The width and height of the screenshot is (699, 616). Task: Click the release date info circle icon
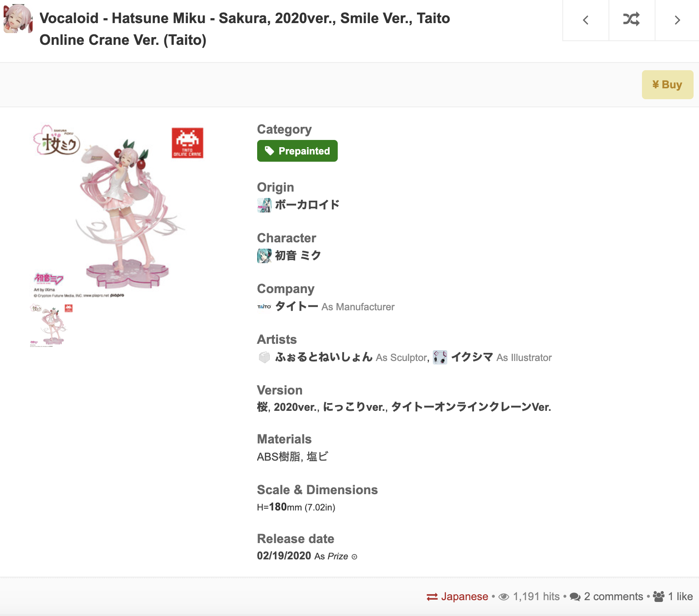354,557
